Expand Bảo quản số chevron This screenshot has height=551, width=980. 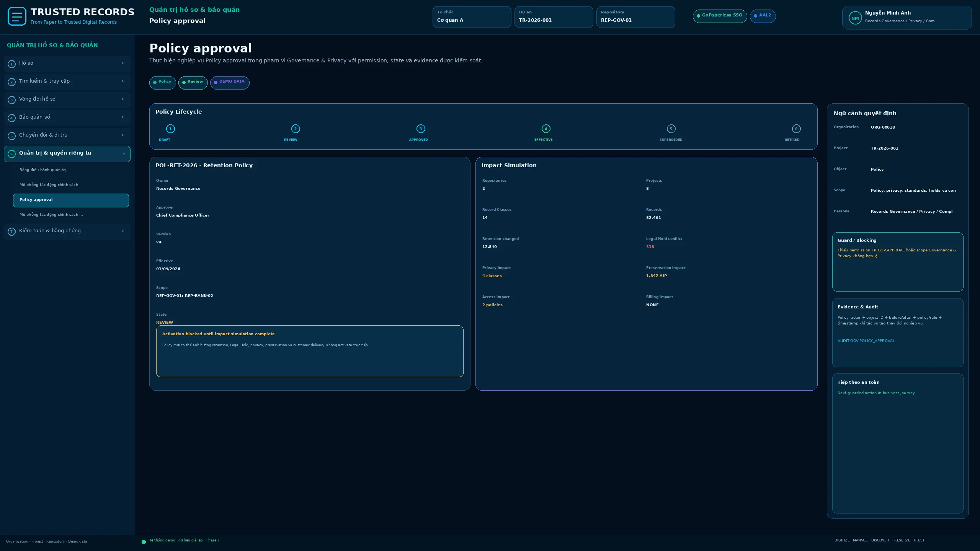pyautogui.click(x=123, y=117)
